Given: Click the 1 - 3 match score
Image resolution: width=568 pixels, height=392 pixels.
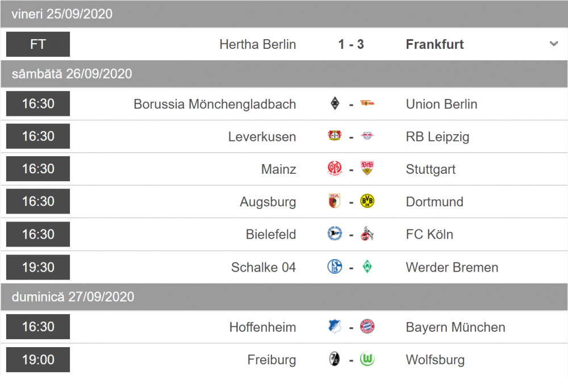Looking at the screenshot, I should click(351, 44).
